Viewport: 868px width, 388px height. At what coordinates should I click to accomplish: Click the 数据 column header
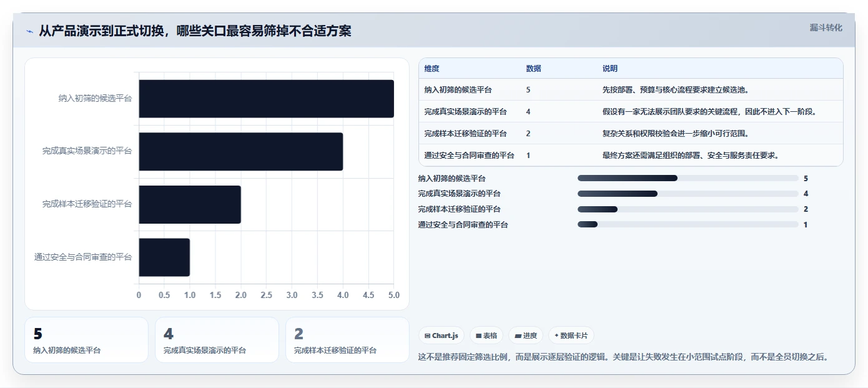coord(534,69)
